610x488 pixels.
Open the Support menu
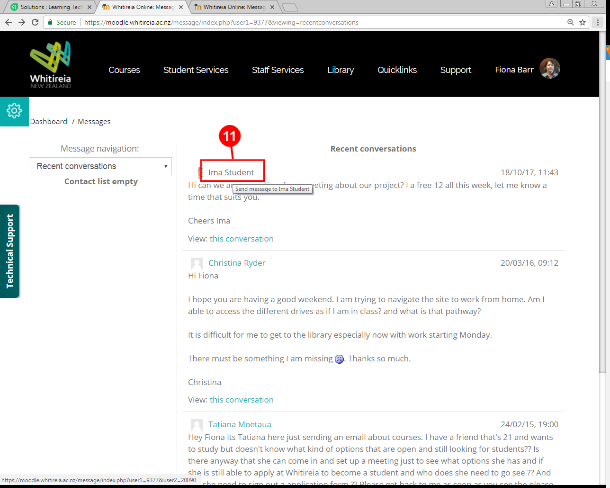(x=456, y=70)
